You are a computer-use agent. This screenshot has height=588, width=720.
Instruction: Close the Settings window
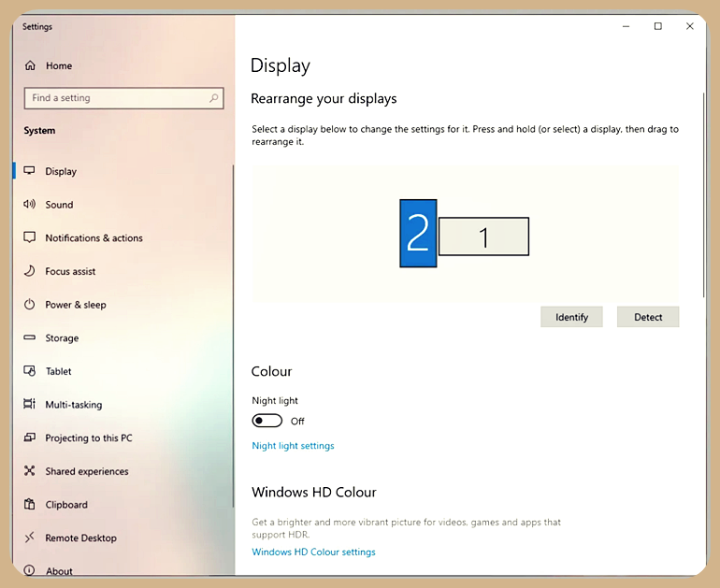(x=690, y=26)
